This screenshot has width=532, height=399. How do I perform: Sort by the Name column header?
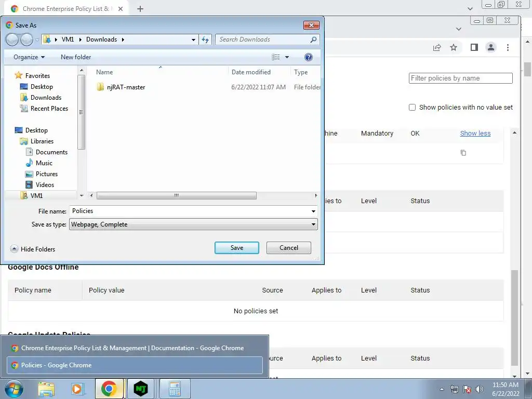pos(104,72)
